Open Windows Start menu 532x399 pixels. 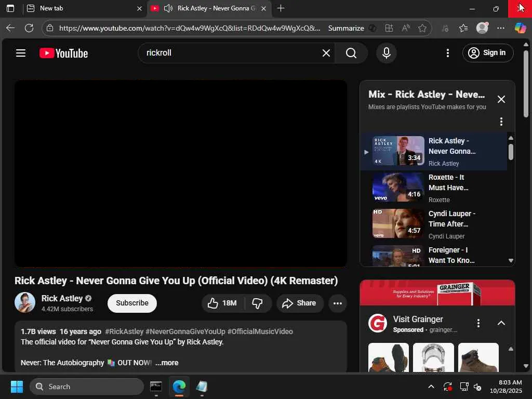[17, 387]
